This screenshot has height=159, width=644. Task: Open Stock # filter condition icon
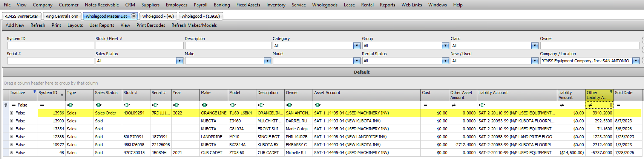[x=127, y=105]
